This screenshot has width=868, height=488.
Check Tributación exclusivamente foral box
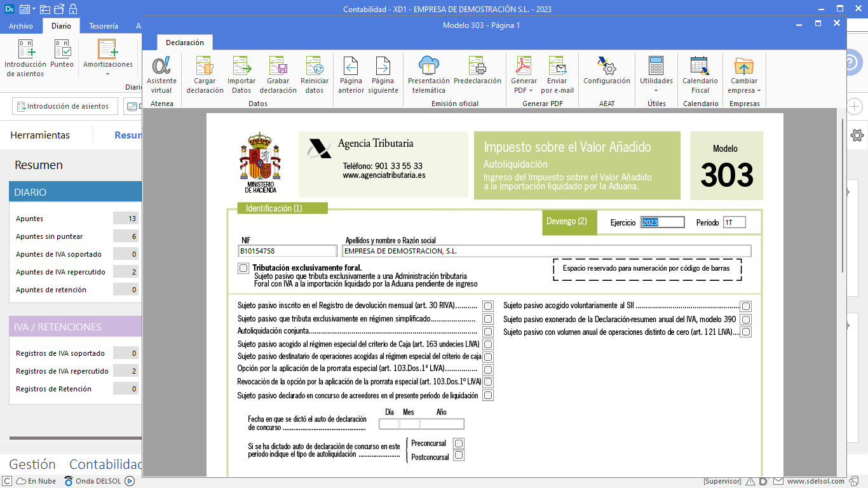pos(243,268)
